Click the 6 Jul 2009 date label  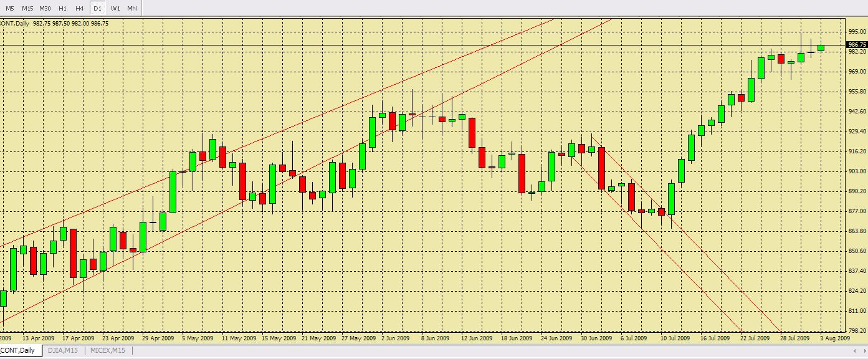634,338
